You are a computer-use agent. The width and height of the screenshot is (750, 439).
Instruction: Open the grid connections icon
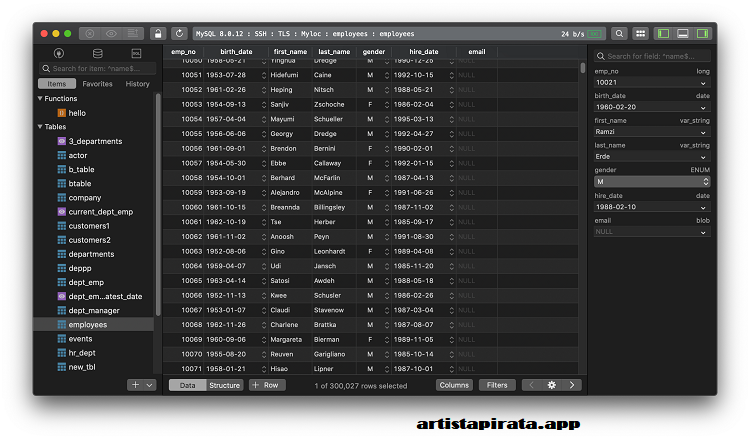point(640,33)
